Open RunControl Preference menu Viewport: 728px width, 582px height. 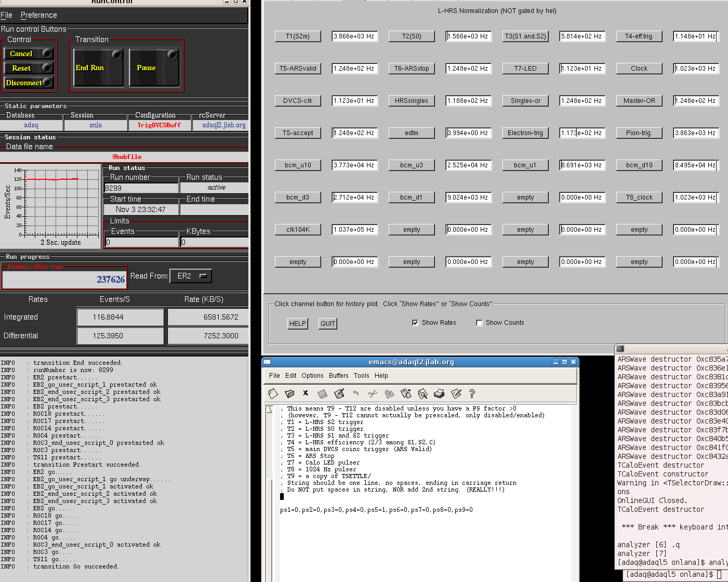(39, 15)
